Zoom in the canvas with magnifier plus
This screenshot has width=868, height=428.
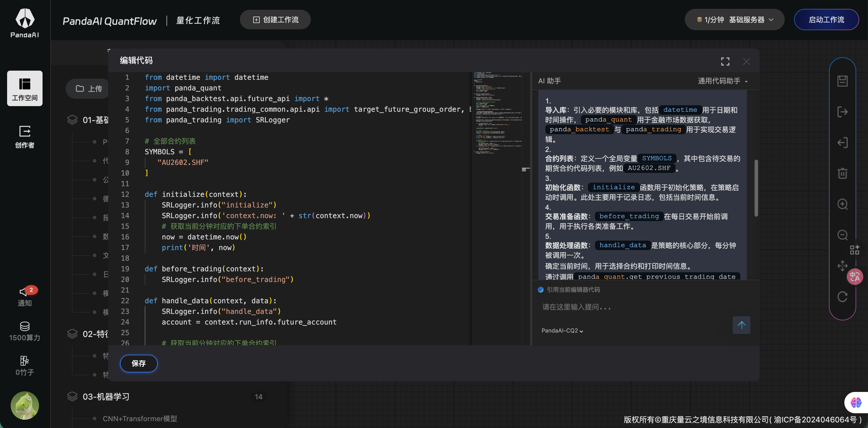(842, 204)
